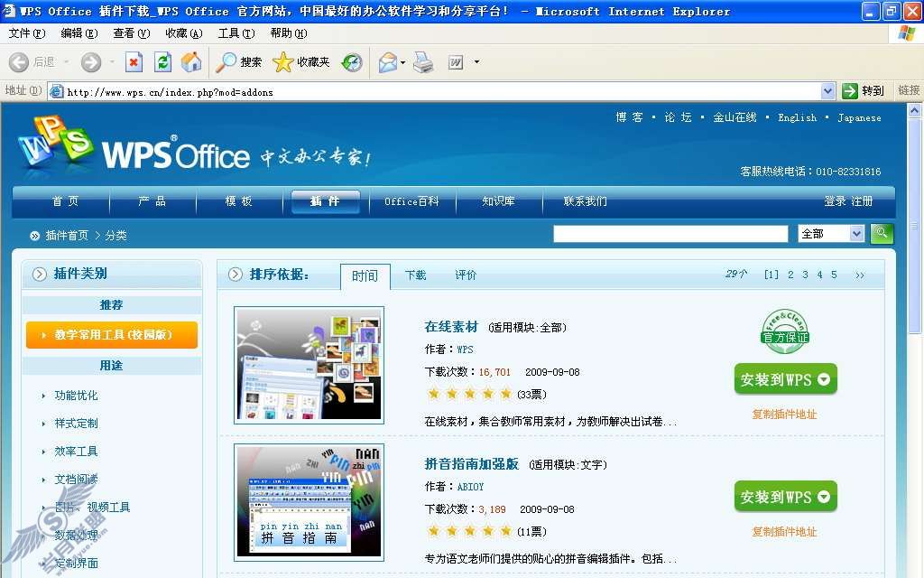
Task: Select the 插件 navigation tab
Action: click(325, 201)
